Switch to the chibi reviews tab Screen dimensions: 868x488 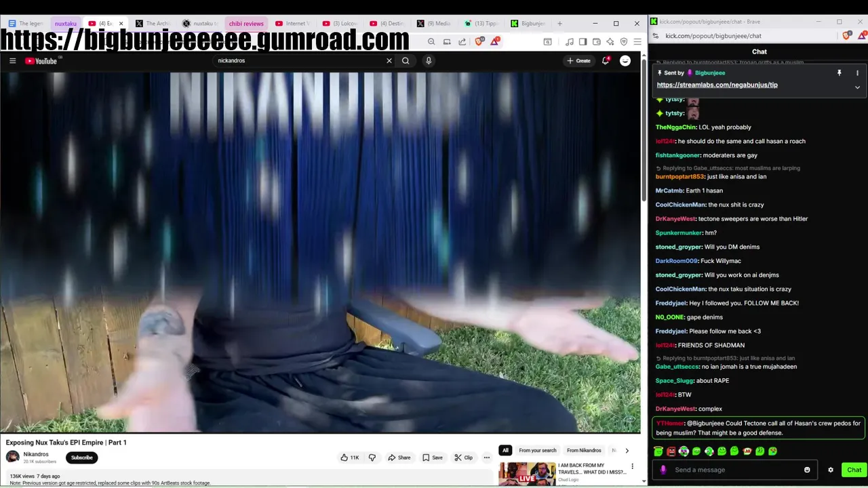tap(246, 24)
